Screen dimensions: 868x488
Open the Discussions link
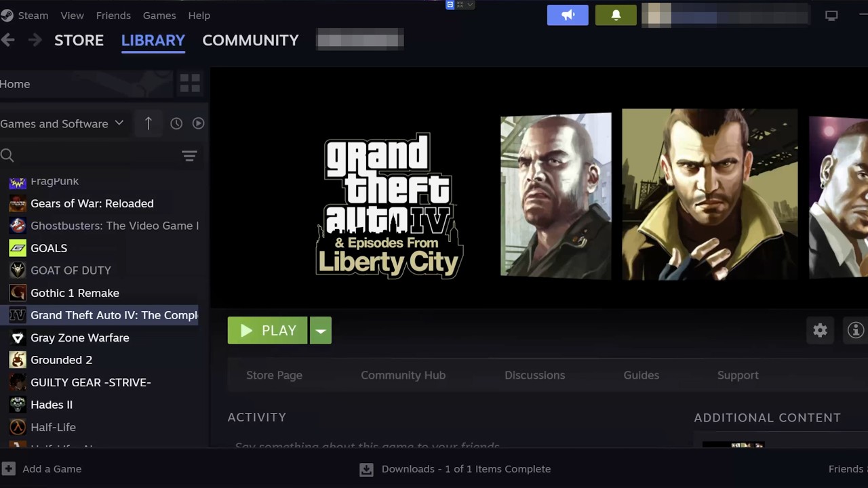pos(534,375)
